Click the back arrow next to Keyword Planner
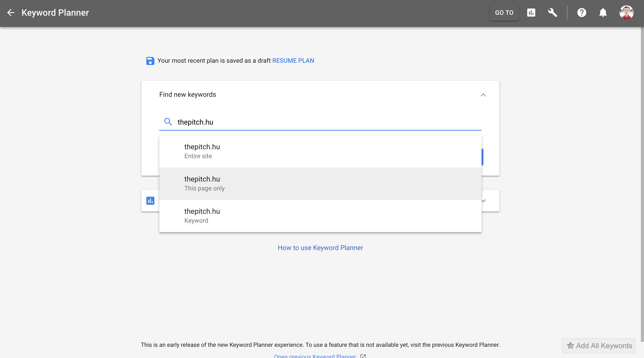This screenshot has height=358, width=644. [11, 13]
